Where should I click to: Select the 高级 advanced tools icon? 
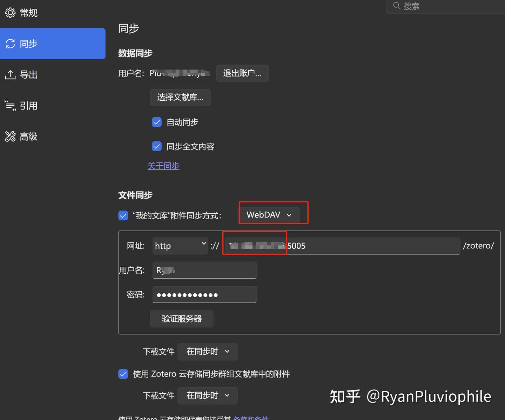(x=11, y=136)
